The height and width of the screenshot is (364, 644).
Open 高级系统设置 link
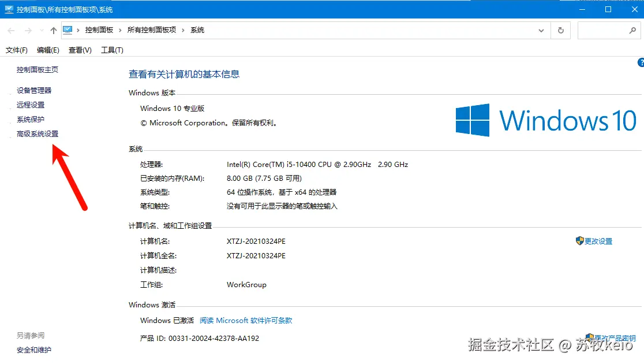tap(38, 133)
